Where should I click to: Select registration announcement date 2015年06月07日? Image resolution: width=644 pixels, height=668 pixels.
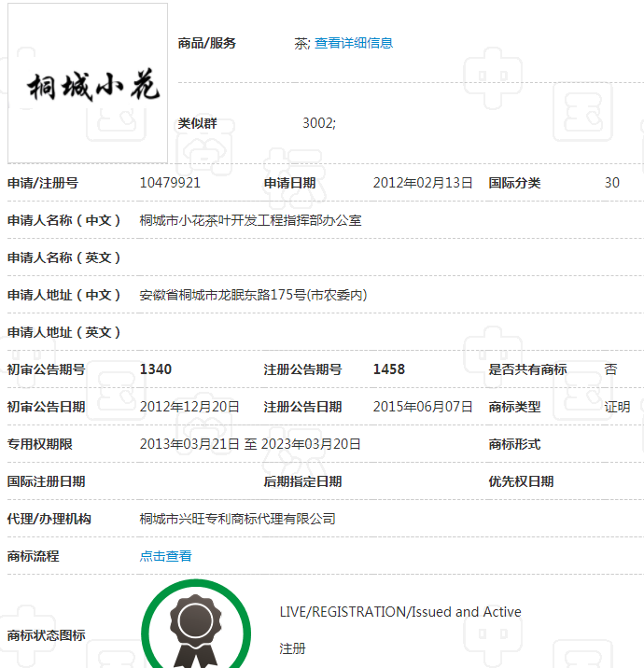pos(423,407)
